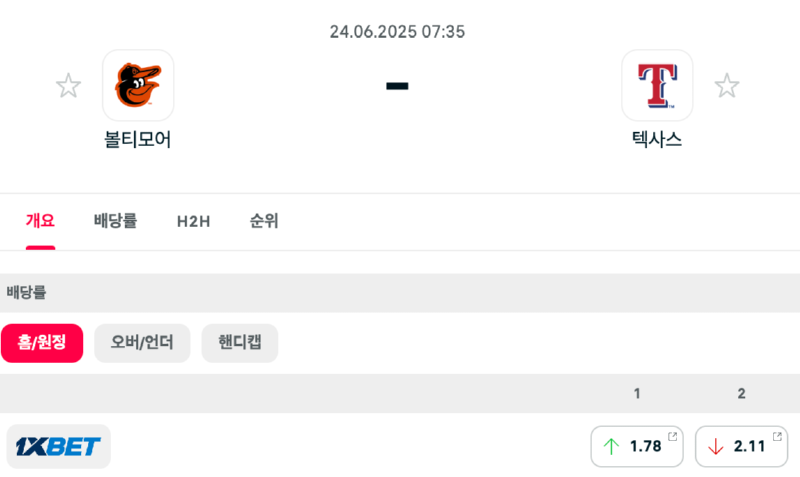Switch to the 배당률 tab
The width and height of the screenshot is (800, 477).
115,221
